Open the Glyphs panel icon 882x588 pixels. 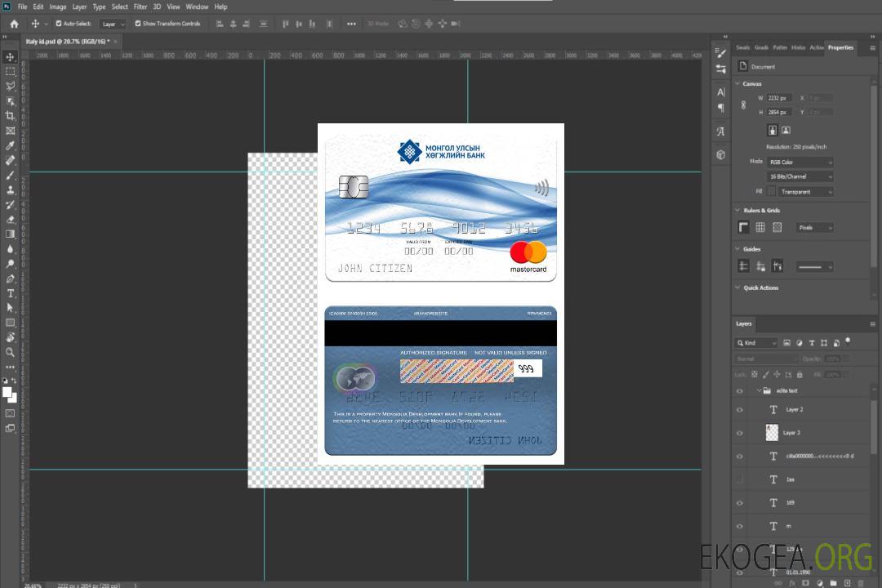tap(720, 131)
